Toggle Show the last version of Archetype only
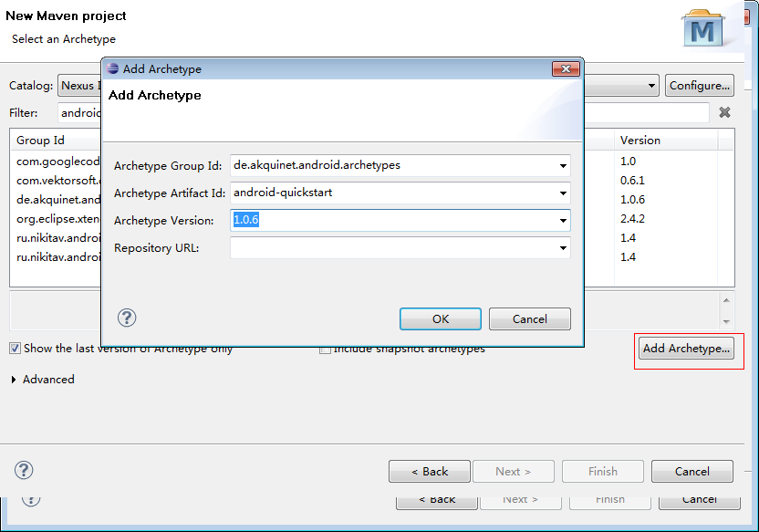The width and height of the screenshot is (759, 532). pyautogui.click(x=15, y=349)
